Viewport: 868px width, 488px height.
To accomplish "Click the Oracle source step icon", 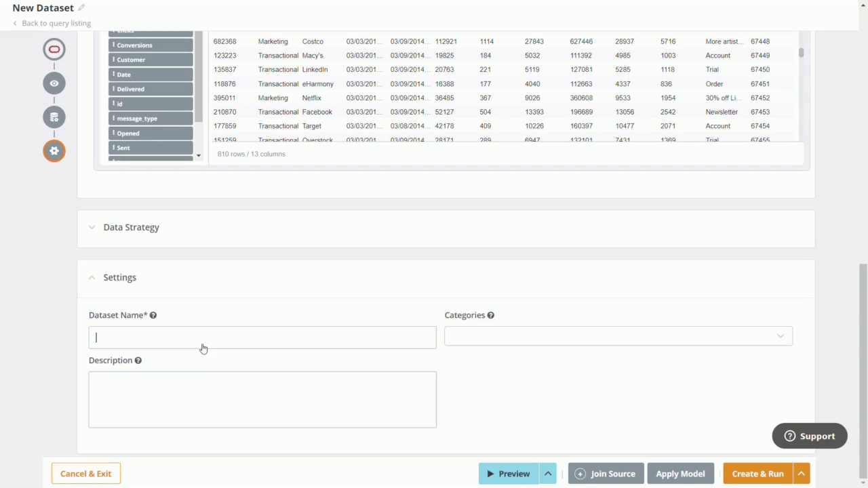I will point(54,49).
